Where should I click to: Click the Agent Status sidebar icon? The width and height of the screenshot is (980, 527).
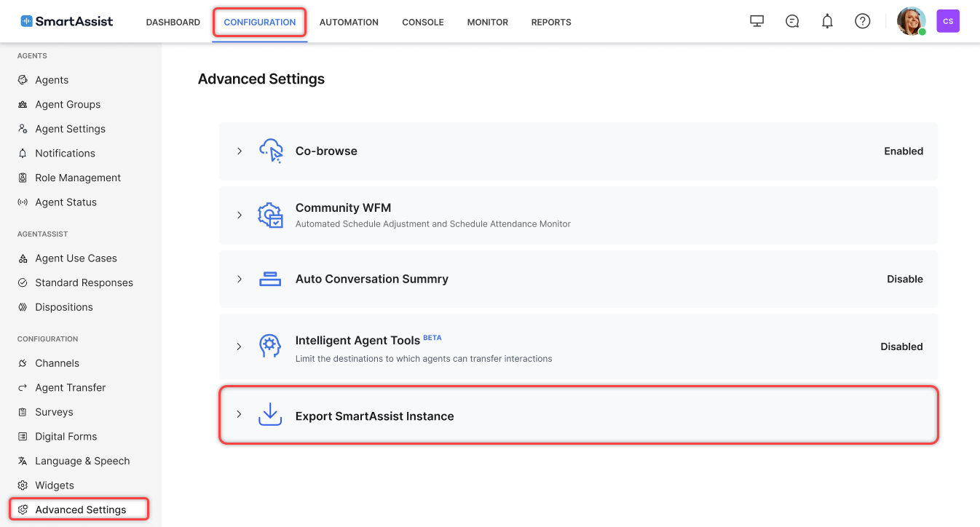pyautogui.click(x=23, y=202)
